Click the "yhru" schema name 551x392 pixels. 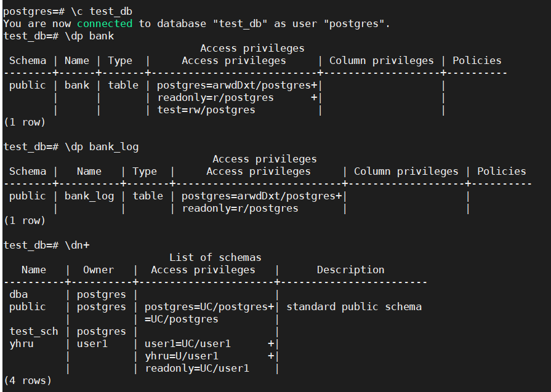pos(22,343)
